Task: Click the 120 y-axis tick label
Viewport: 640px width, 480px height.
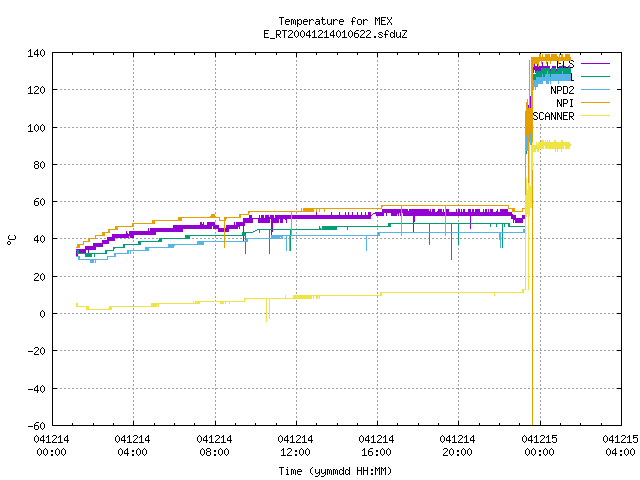Action: 36,90
